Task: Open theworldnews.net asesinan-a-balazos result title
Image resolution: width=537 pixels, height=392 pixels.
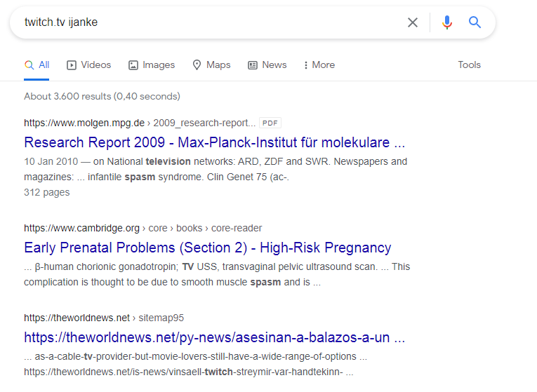Action: [x=214, y=337]
